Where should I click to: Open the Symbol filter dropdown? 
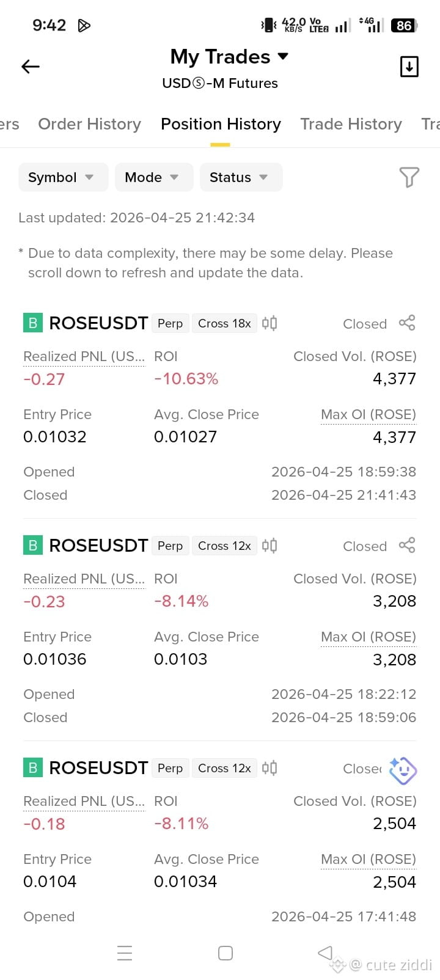[x=63, y=177]
